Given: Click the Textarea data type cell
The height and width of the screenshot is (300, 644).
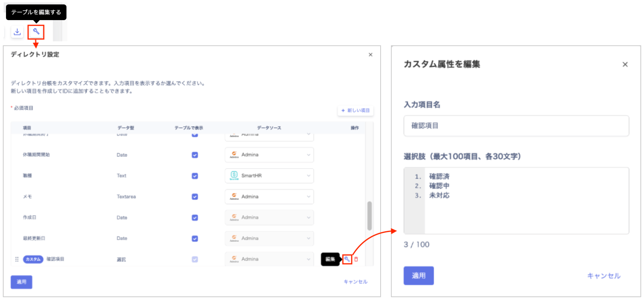Looking at the screenshot, I should pos(126,197).
